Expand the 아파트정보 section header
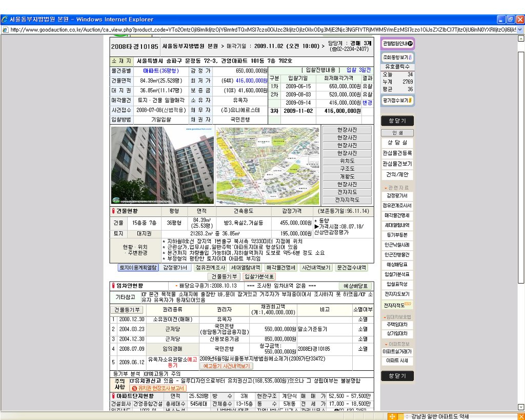This screenshot has height=420, width=525. click(397, 344)
